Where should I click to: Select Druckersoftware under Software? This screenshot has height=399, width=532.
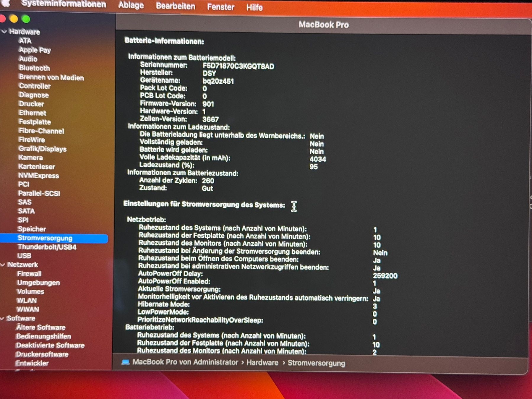(42, 354)
